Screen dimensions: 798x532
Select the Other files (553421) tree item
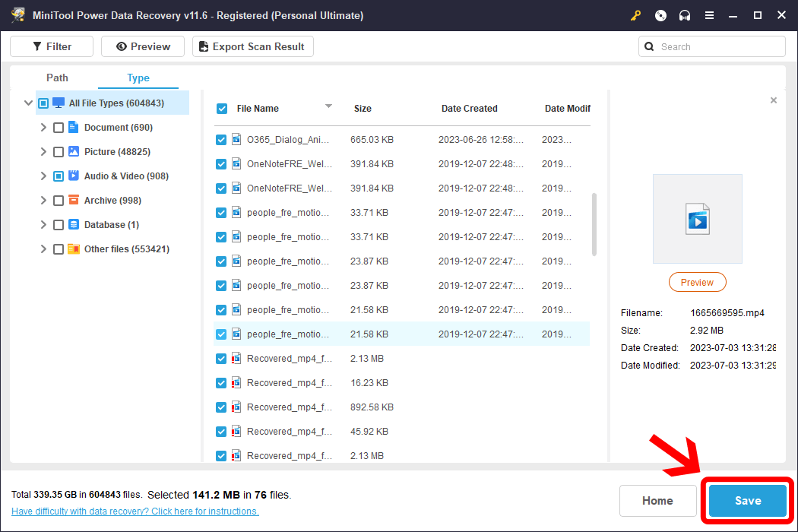[127, 249]
